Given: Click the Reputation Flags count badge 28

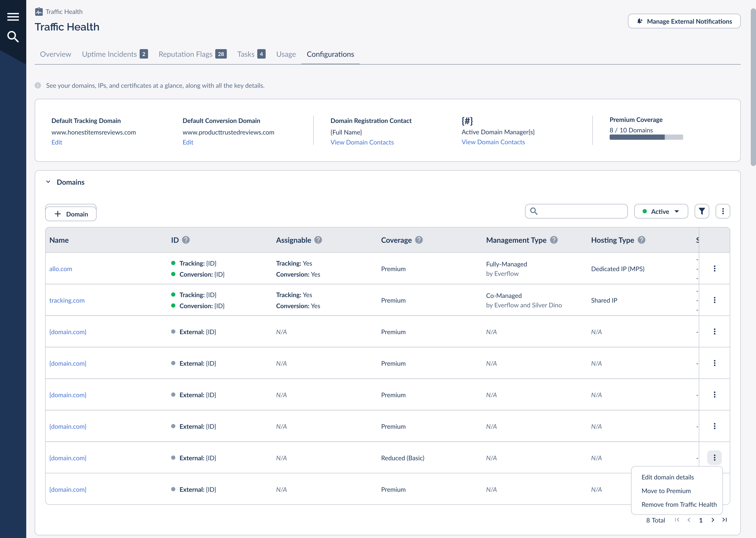Looking at the screenshot, I should 221,54.
